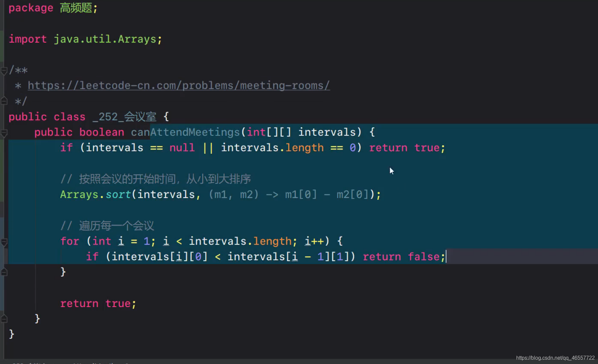Click the for keyword

point(70,241)
